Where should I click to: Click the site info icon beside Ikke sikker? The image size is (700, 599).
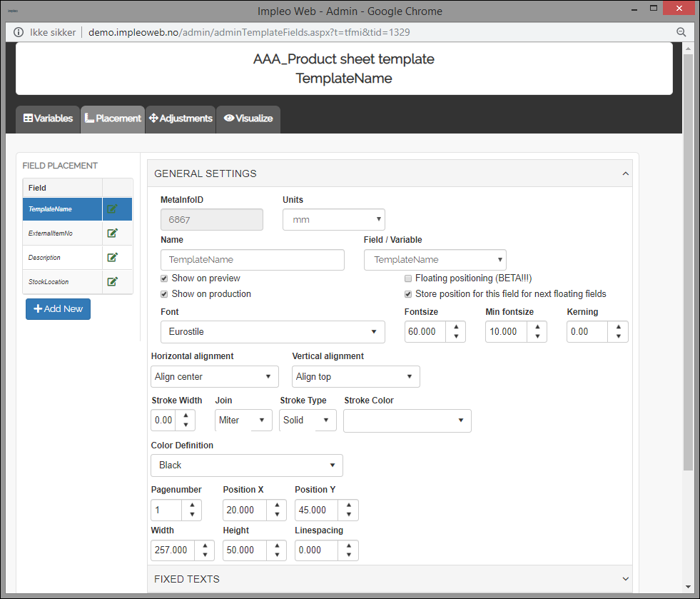coord(19,32)
